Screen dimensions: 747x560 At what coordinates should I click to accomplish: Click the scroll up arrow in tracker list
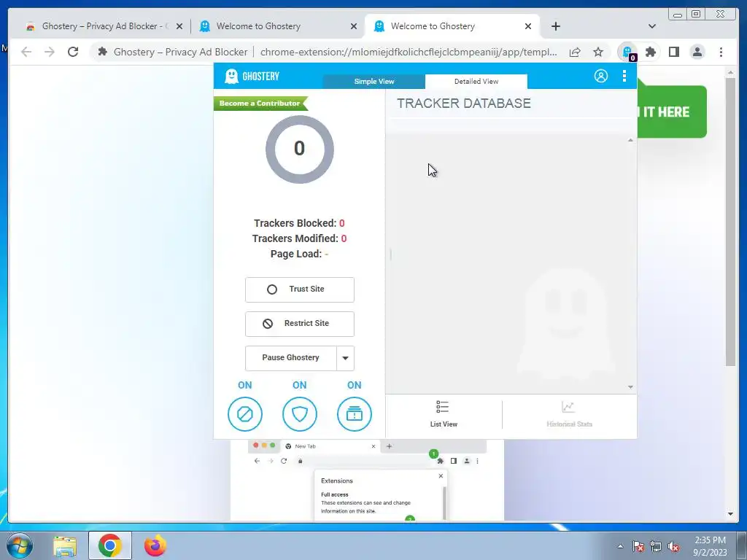[630, 140]
